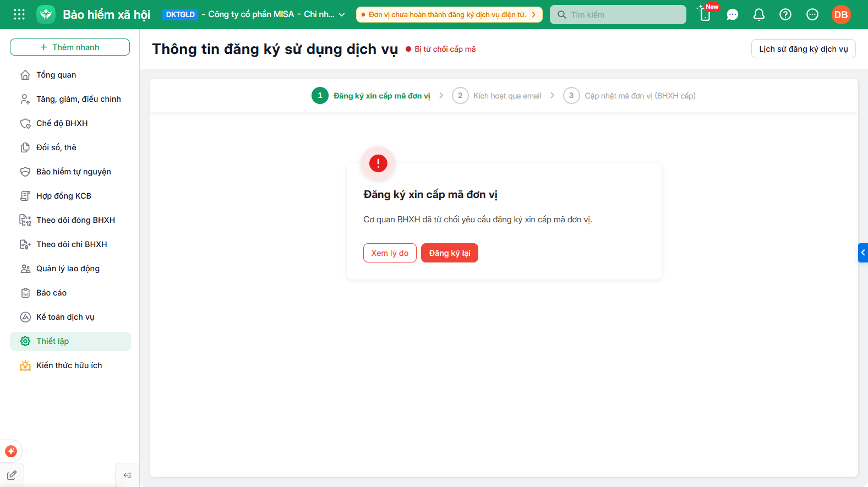Expand the blue side panel arrow on right edge
868x487 pixels.
[863, 253]
